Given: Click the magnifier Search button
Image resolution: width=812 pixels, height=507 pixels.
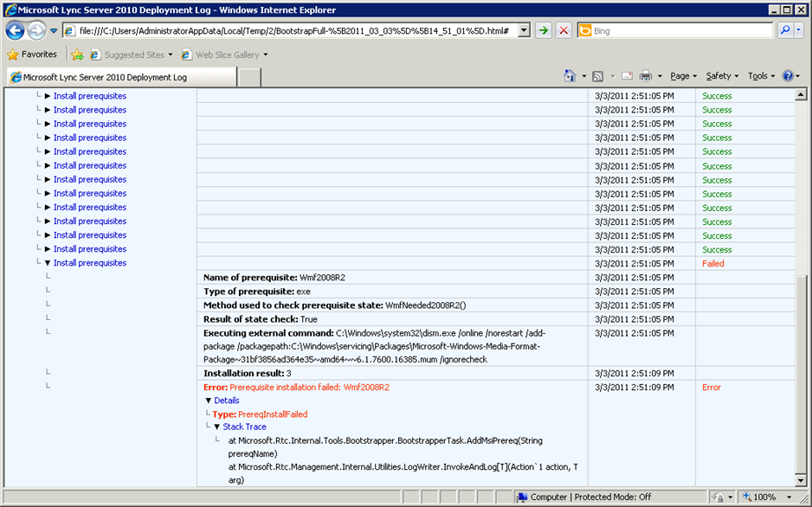Looking at the screenshot, I should (x=785, y=30).
